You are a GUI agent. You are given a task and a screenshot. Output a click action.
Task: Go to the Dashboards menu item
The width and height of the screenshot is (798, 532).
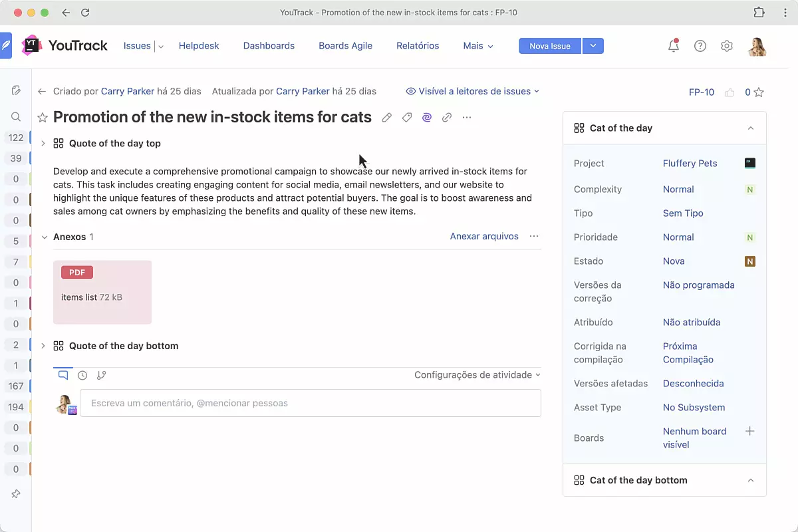[x=269, y=46]
